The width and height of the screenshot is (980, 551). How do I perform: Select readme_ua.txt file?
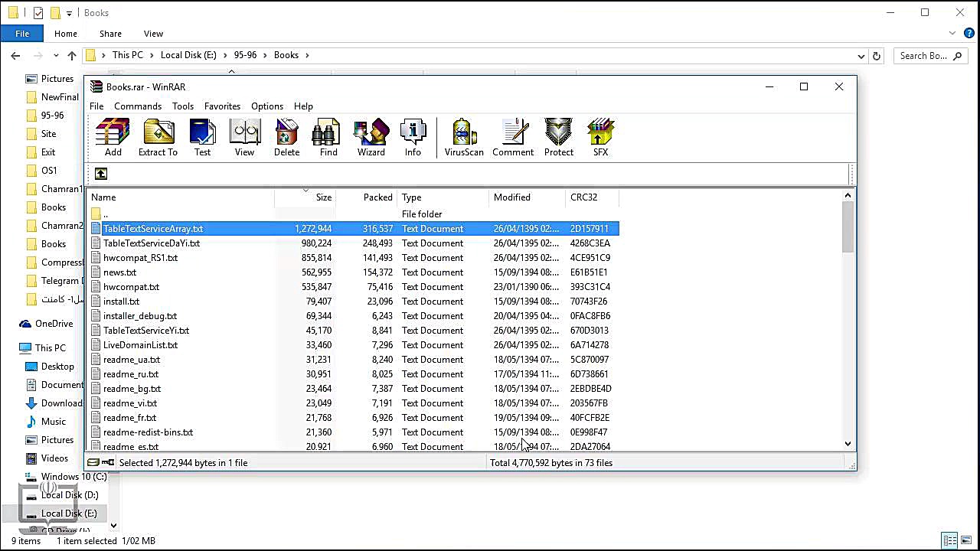pyautogui.click(x=132, y=360)
